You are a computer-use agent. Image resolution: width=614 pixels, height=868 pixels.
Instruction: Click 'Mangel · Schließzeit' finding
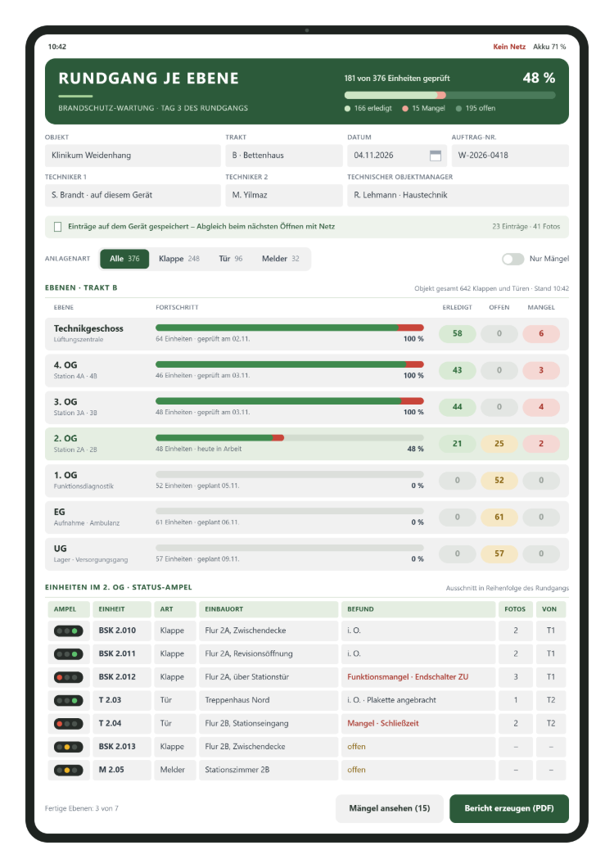[x=383, y=724]
